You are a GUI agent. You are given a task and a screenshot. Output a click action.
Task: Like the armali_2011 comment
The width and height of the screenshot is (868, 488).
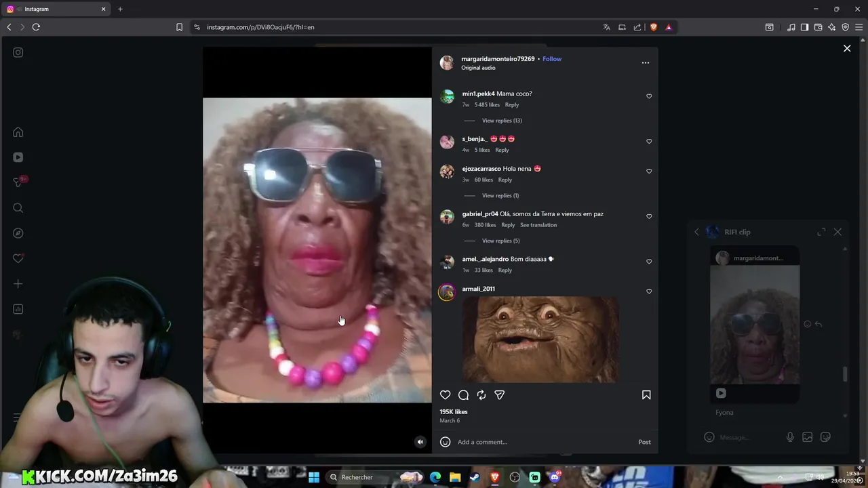click(x=649, y=291)
